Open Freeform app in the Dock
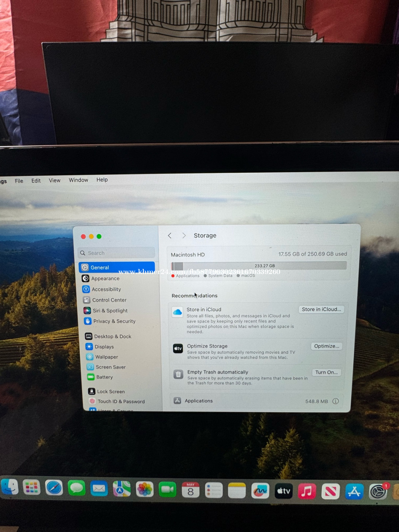 point(260,491)
